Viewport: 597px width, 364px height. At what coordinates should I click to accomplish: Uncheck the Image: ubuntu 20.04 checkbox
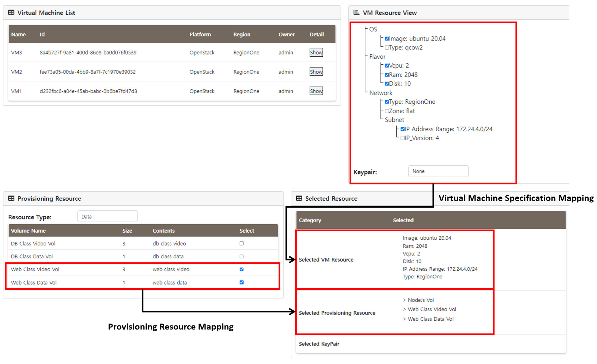point(387,39)
